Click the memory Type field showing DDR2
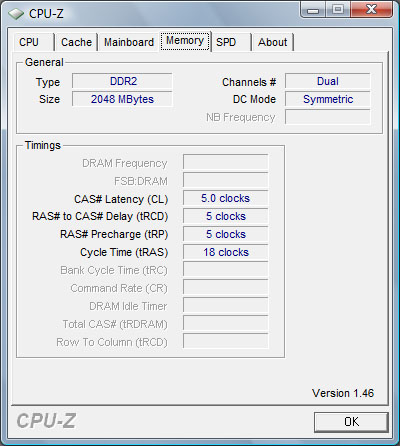Viewport: 400px width, 446px height. pos(122,81)
